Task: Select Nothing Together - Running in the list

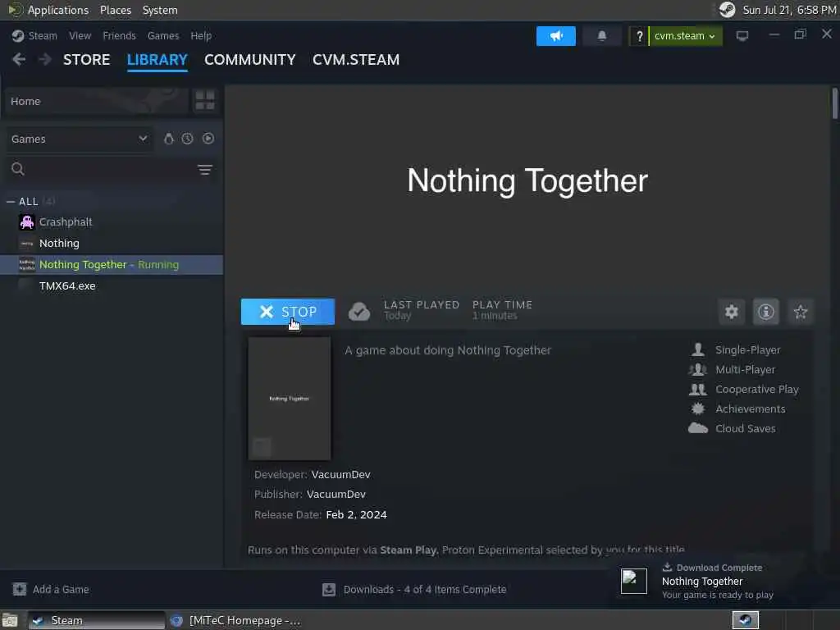Action: [112, 265]
